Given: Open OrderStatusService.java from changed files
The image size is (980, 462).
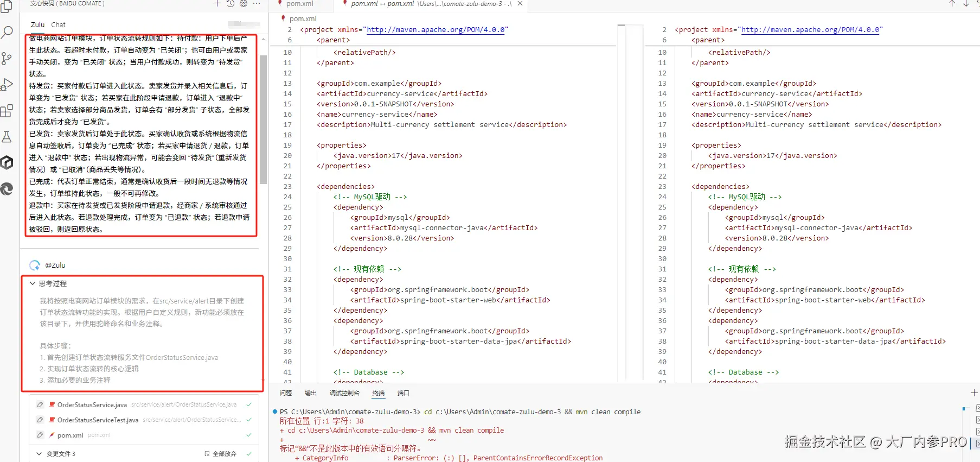Looking at the screenshot, I should 92,404.
